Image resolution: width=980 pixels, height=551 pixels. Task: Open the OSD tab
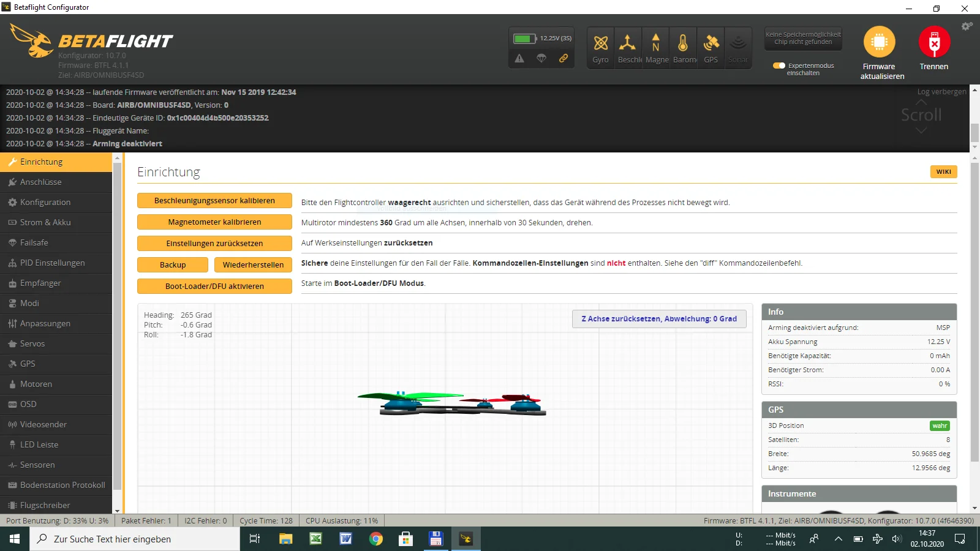click(x=56, y=404)
